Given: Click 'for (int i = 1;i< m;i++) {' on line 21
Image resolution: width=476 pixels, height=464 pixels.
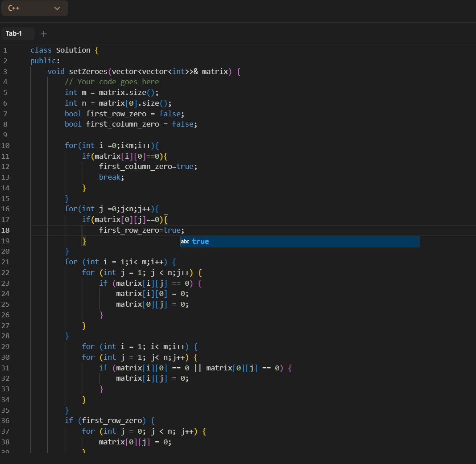Looking at the screenshot, I should coord(120,262).
